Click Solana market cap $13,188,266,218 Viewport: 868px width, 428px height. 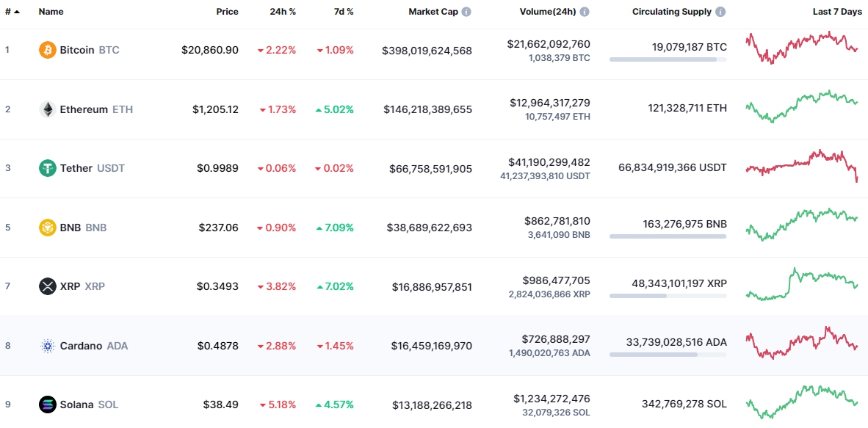(433, 405)
